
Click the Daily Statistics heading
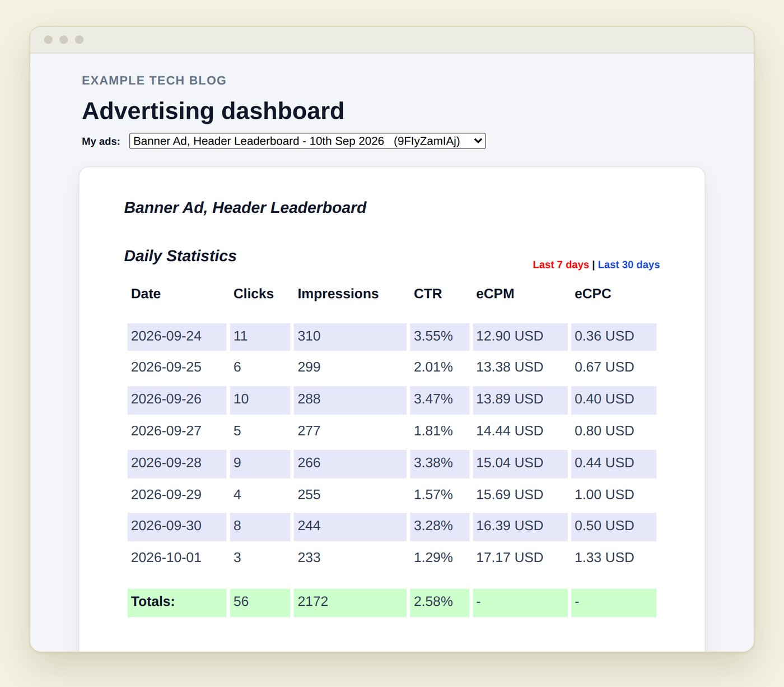(180, 256)
